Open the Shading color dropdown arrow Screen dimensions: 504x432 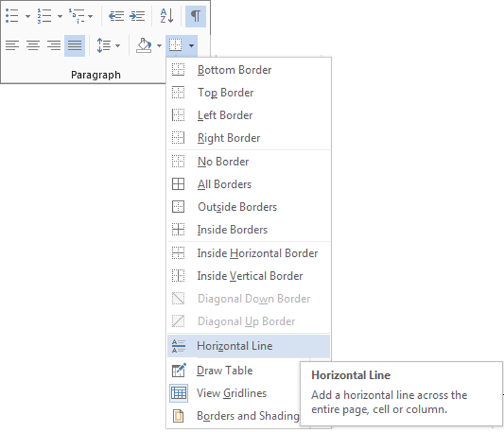(x=159, y=46)
